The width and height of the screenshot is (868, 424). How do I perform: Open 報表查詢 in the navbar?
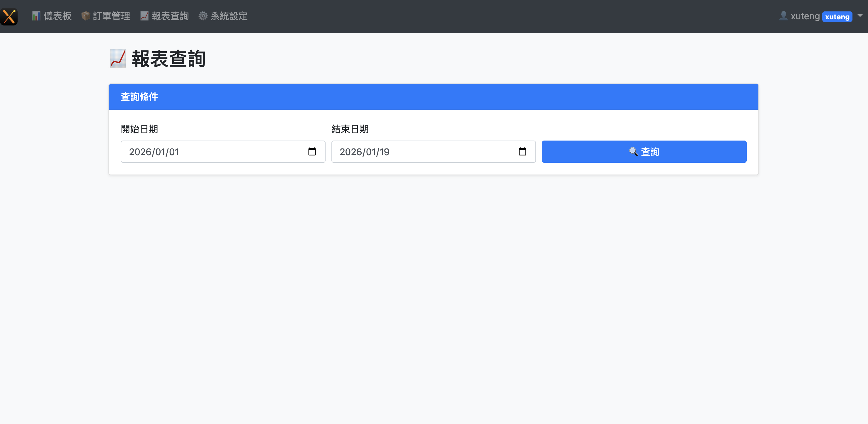(x=170, y=16)
